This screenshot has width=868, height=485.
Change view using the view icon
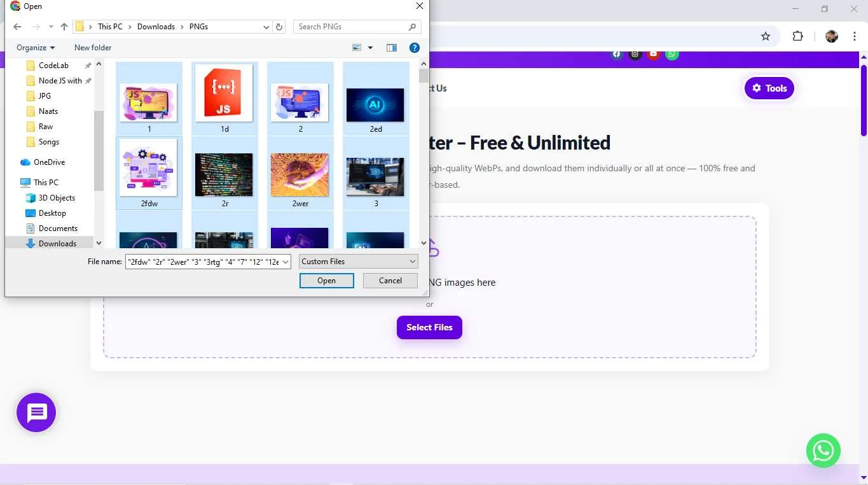357,48
